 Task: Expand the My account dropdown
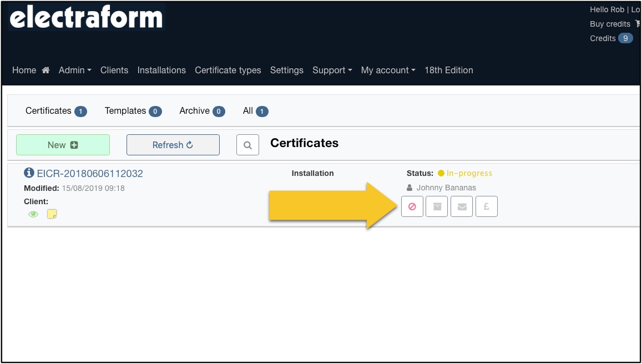(x=388, y=70)
